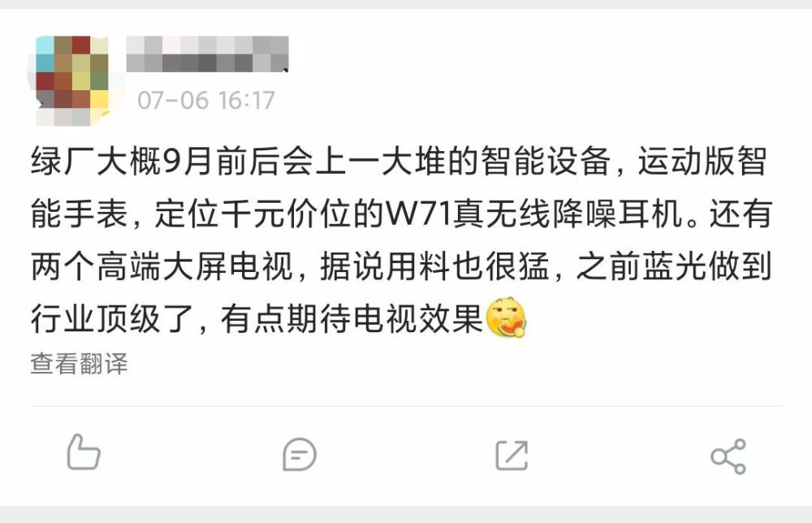The width and height of the screenshot is (812, 523).
Task: Click the words 真无线降噪耳机
Action: pos(568,214)
